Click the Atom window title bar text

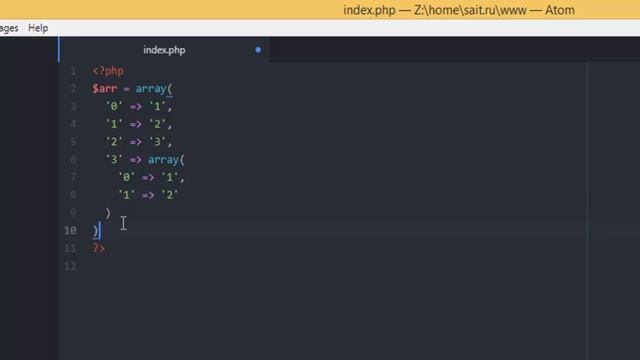tap(459, 10)
